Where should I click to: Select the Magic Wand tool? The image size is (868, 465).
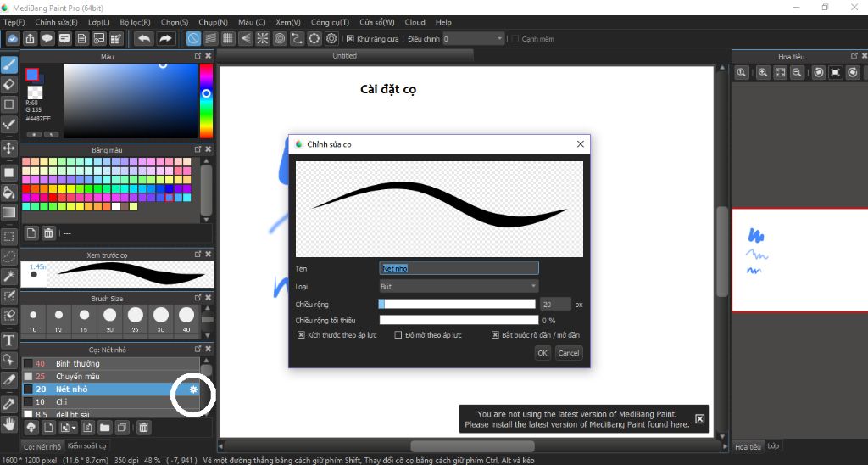8,276
